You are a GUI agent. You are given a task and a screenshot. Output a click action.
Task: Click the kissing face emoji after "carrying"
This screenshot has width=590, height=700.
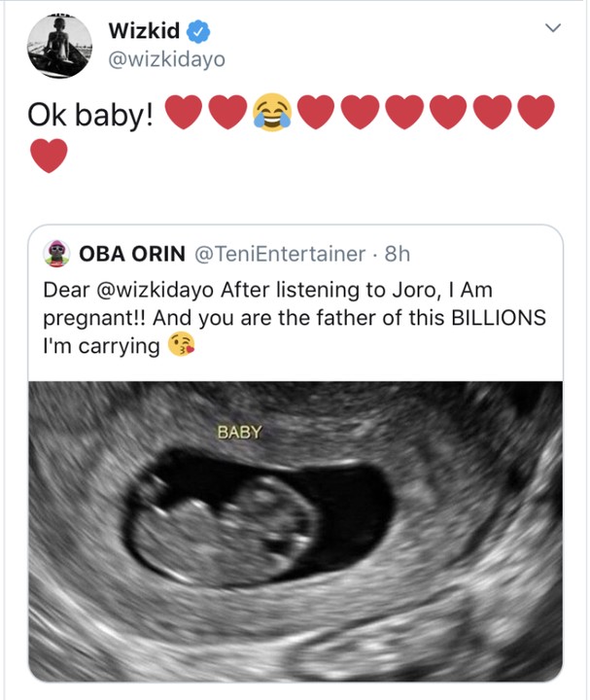[181, 345]
